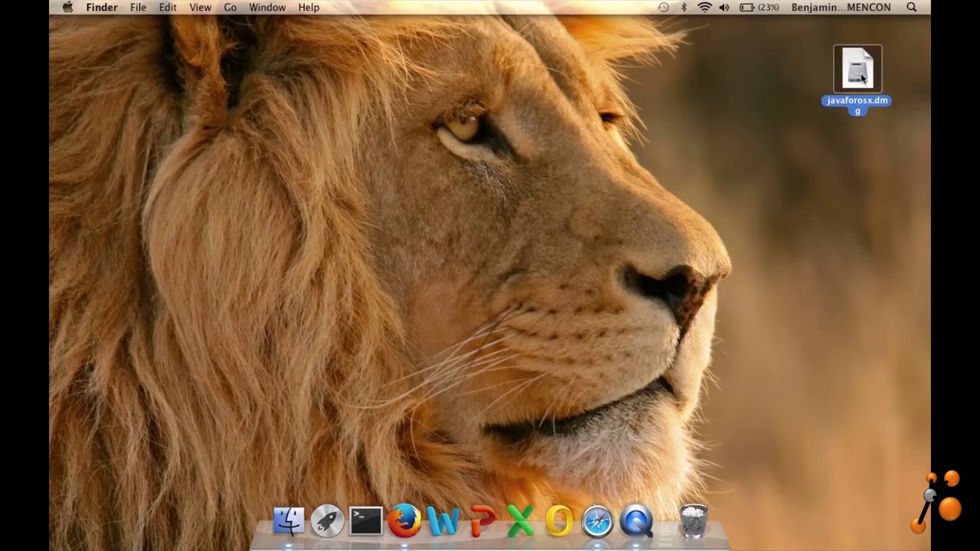Open Spotlight search magnifier

(911, 7)
